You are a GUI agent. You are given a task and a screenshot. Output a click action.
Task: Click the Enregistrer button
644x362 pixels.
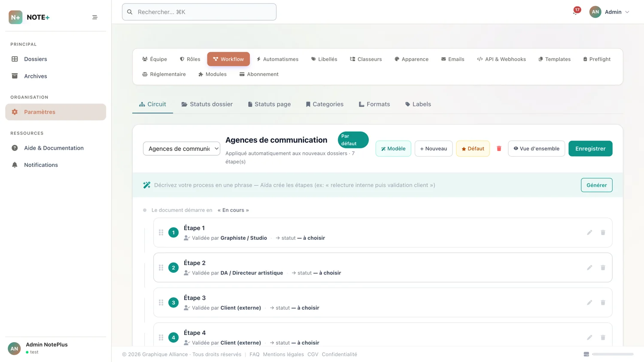590,148
